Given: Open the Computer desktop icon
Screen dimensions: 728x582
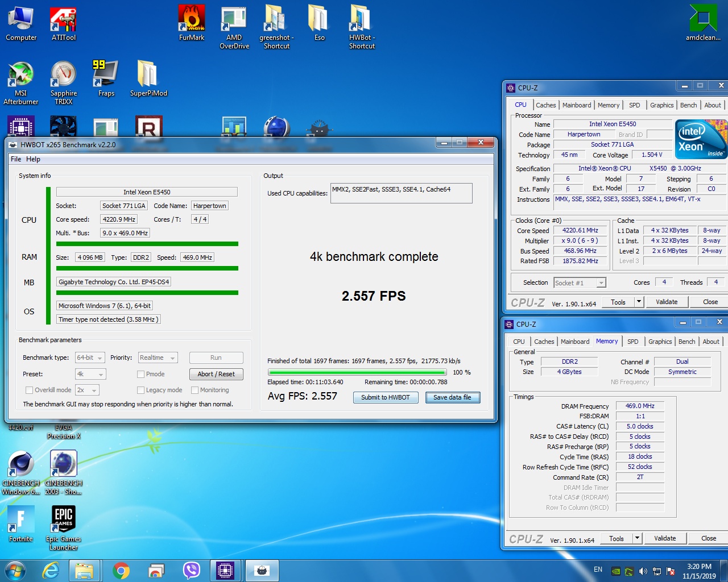Looking at the screenshot, I should point(21,24).
